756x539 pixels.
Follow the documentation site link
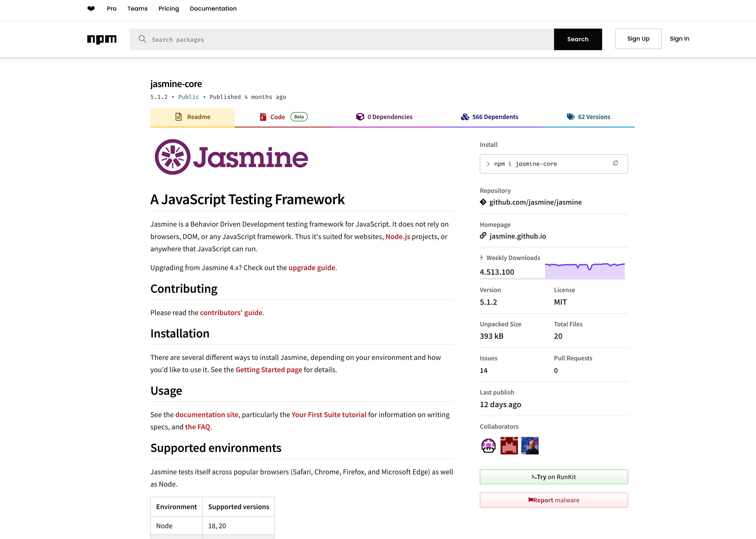coord(207,415)
